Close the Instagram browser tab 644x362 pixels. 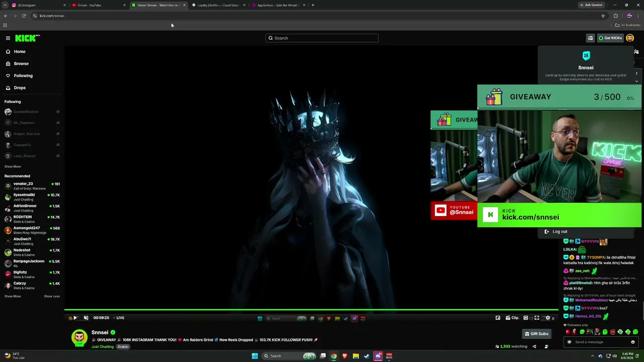[64, 5]
